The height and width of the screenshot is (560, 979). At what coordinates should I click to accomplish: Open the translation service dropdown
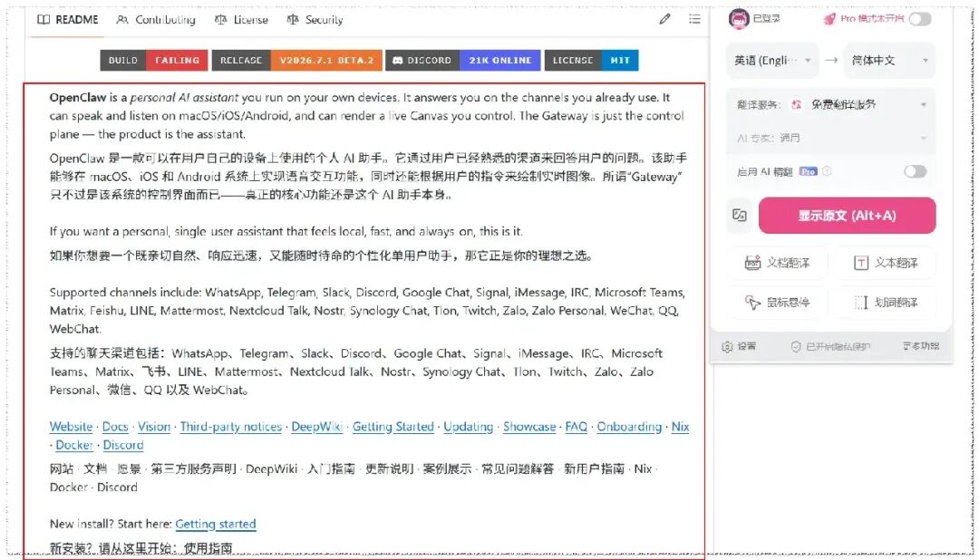(x=830, y=104)
